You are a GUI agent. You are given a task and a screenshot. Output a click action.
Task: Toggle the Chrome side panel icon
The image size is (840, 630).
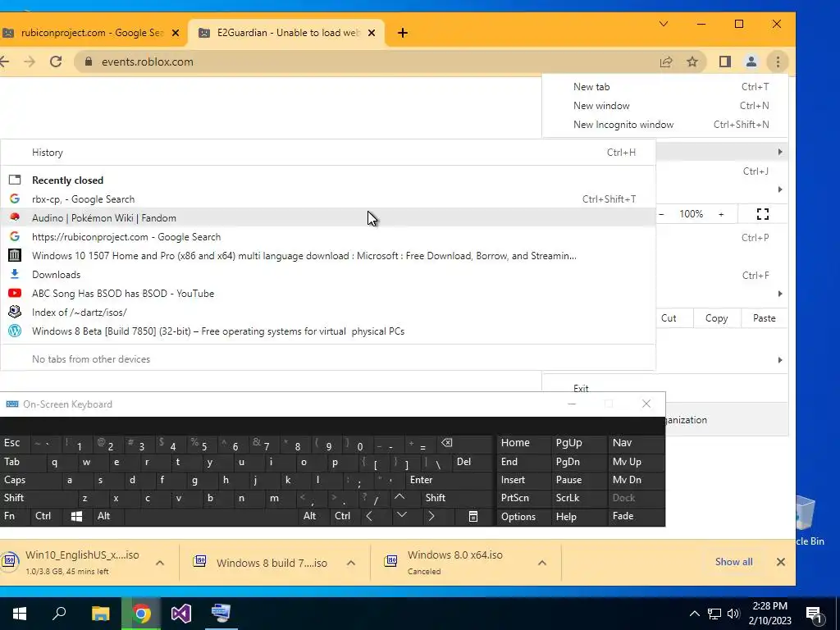click(725, 62)
